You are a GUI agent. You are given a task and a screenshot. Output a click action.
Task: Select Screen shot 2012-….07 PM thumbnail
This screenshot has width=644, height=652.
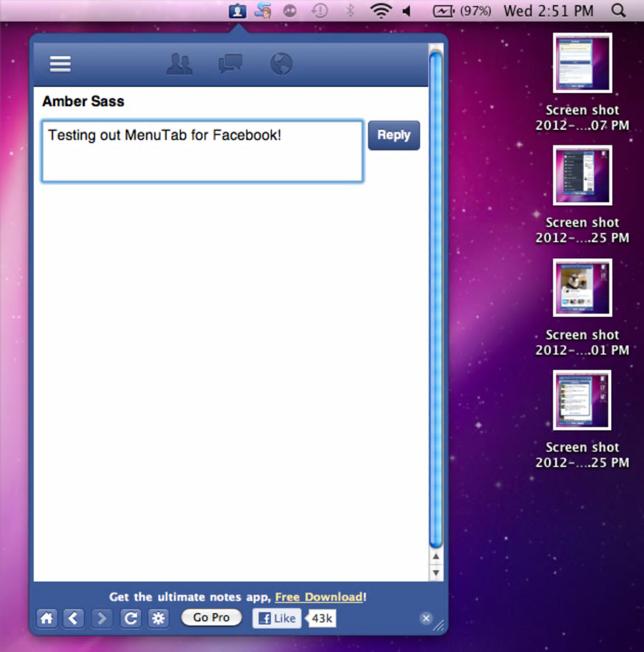coord(582,62)
